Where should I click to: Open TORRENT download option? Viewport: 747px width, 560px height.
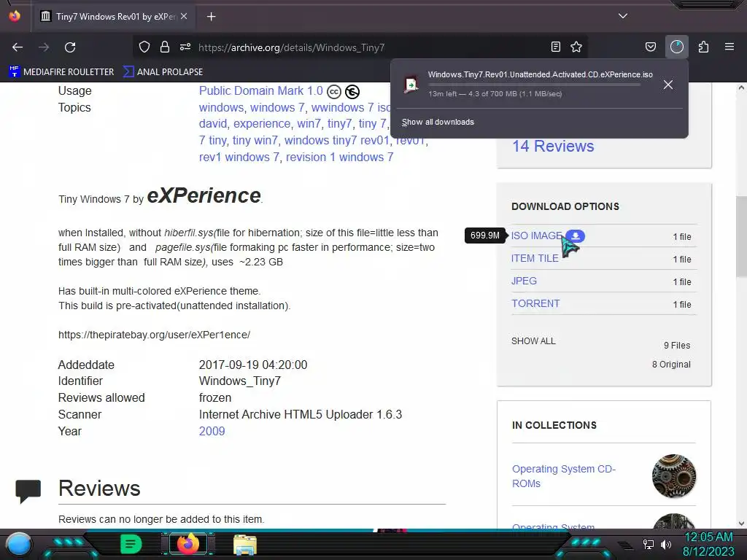(535, 303)
